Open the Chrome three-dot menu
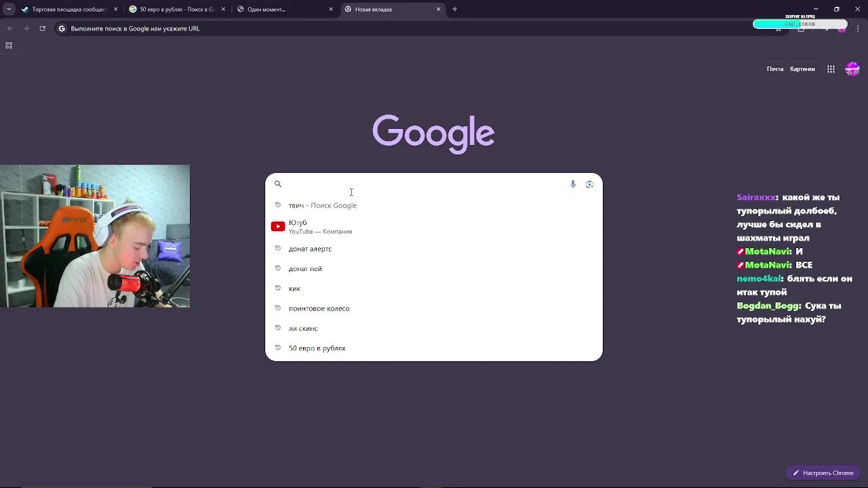Screen dimensions: 868x488 [x=858, y=28]
